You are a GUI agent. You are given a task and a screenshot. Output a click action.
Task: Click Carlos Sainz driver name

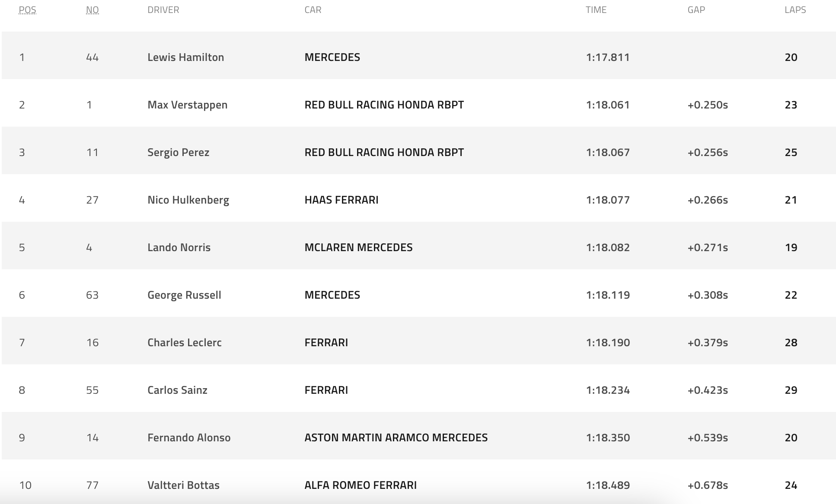(x=177, y=390)
